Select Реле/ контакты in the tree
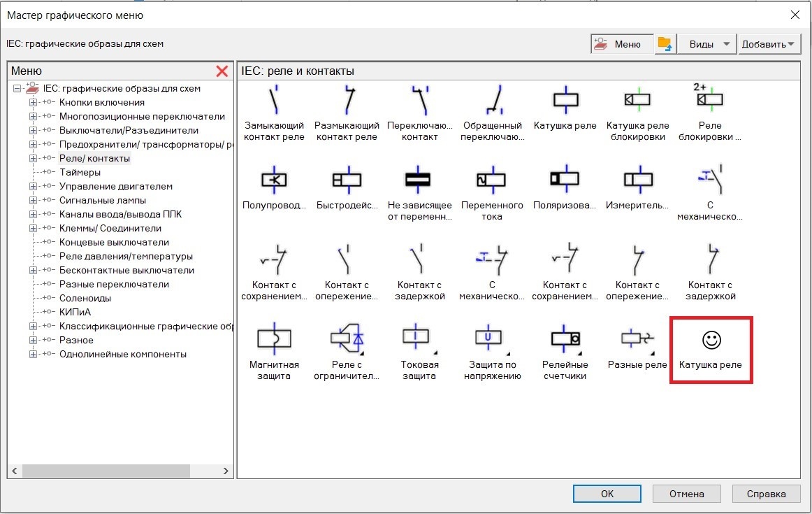This screenshot has width=812, height=514. [94, 159]
